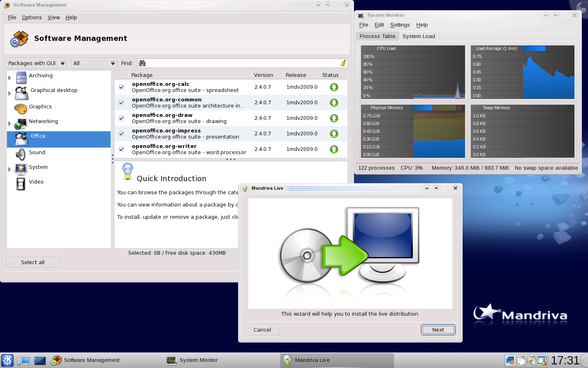Click the clear search broom icon
Screen dimensions: 588x368
(x=343, y=63)
